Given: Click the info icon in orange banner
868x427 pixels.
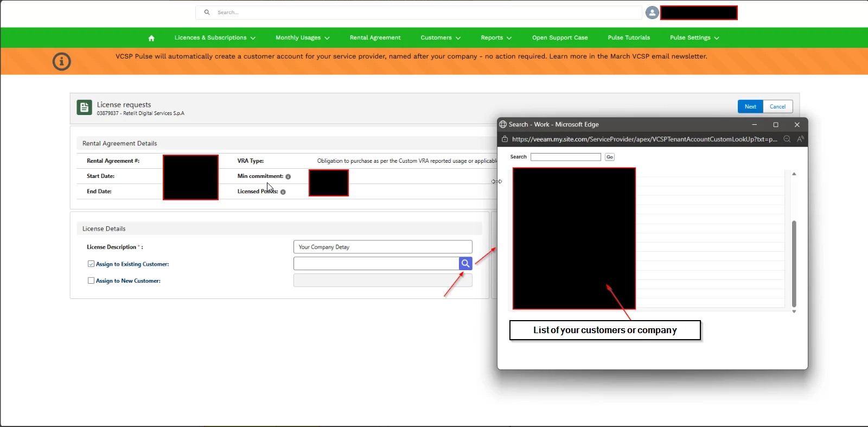Looking at the screenshot, I should [x=62, y=61].
